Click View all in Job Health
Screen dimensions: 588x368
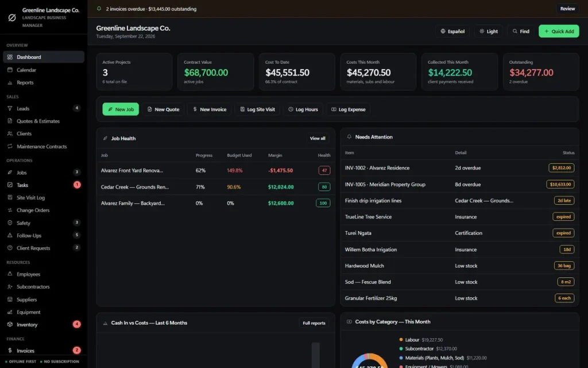[x=317, y=138]
